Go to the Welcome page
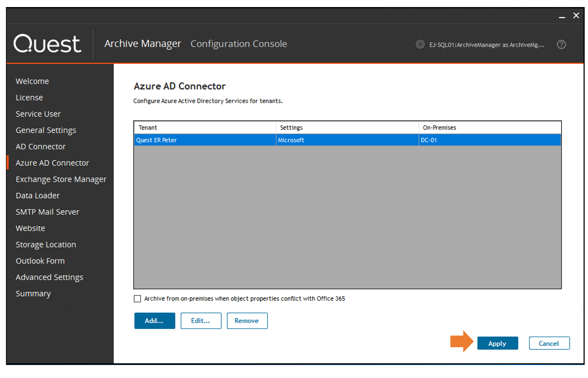This screenshot has height=378, width=588. [32, 81]
